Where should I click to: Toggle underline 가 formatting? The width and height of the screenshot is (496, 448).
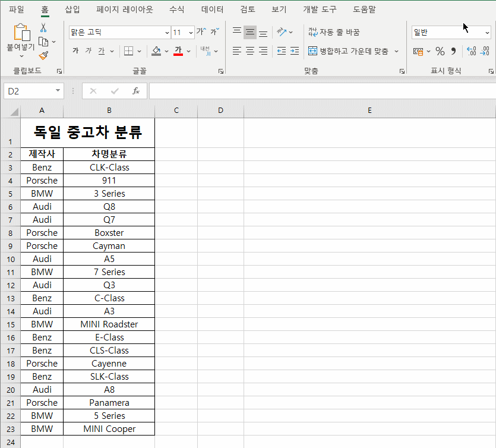click(x=101, y=51)
